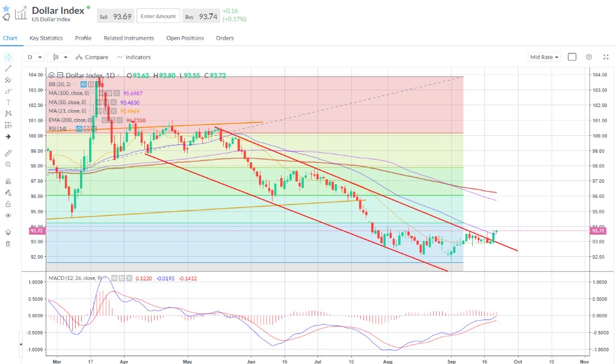This screenshot has width=616, height=364.
Task: Toggle magnet mode in drawing toolbar
Action: [8, 182]
